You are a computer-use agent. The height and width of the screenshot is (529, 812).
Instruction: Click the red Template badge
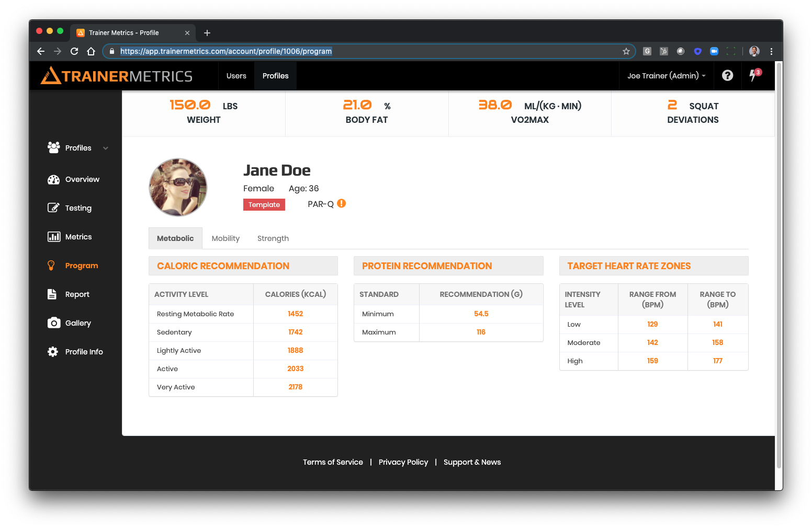pos(264,204)
